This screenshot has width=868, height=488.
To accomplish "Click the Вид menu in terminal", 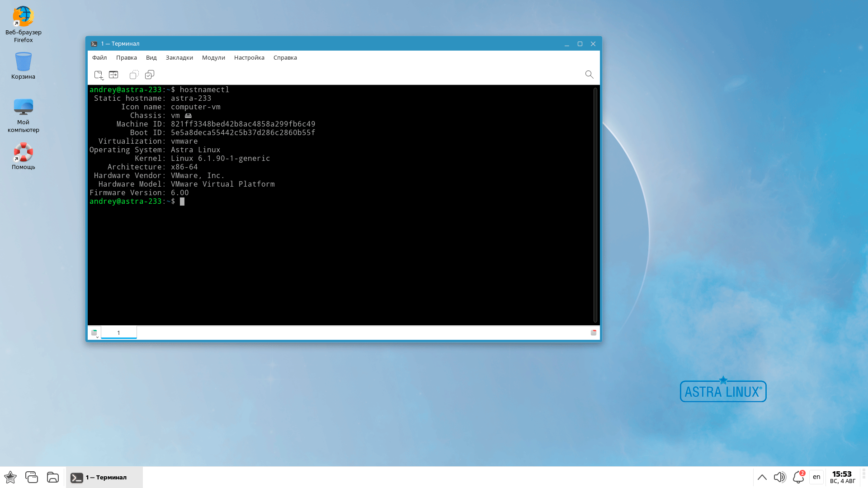I will point(151,57).
